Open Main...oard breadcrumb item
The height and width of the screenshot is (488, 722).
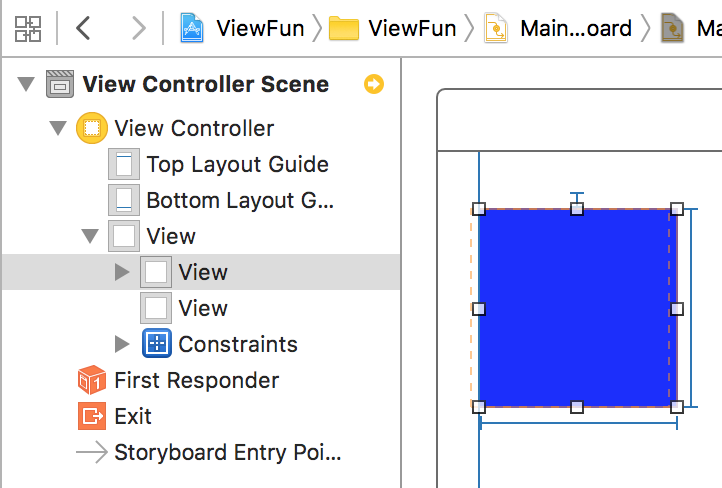coord(576,29)
